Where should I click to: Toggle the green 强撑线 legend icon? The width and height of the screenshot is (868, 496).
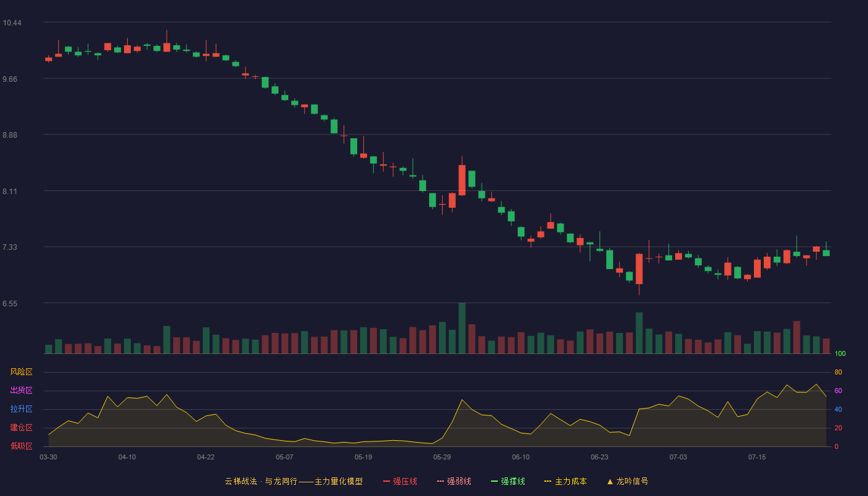[494, 481]
